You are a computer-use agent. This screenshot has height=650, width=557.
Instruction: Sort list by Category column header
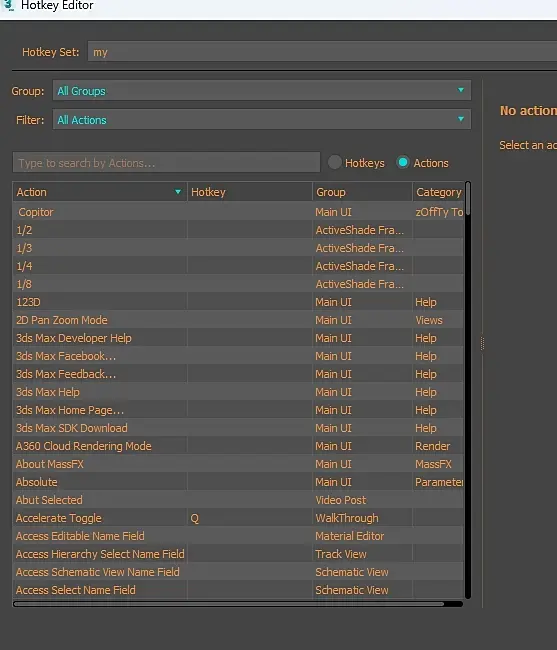click(x=438, y=192)
